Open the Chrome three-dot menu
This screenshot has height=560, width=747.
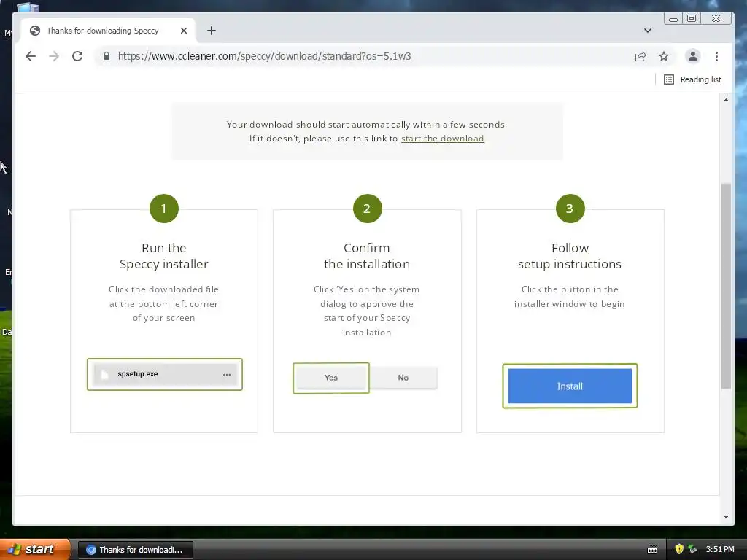tap(716, 56)
